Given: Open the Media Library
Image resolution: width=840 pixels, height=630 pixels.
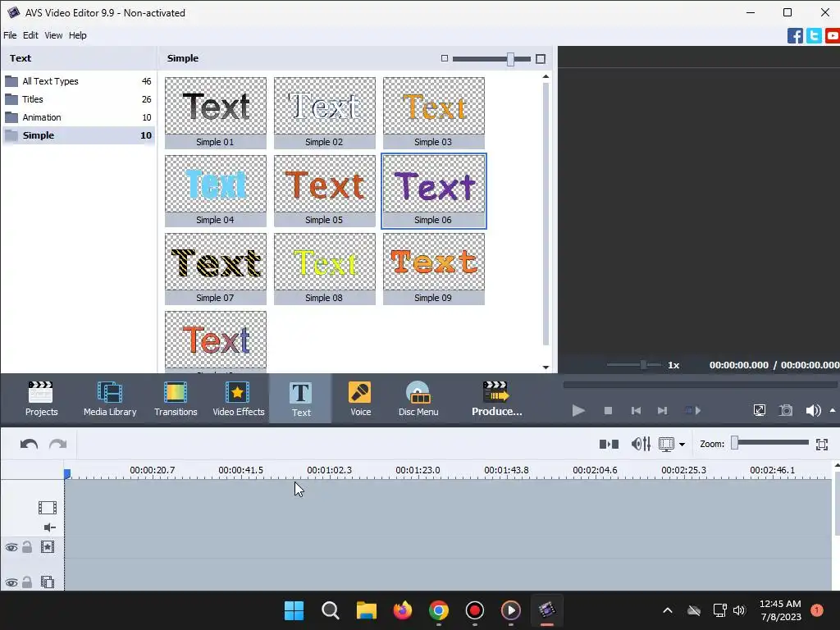Looking at the screenshot, I should [110, 399].
